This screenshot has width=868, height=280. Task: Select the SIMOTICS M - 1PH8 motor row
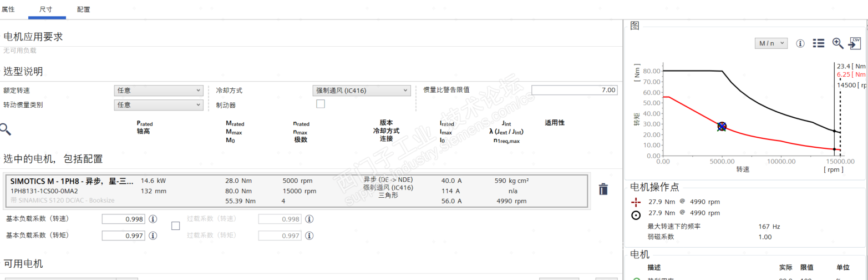296,191
